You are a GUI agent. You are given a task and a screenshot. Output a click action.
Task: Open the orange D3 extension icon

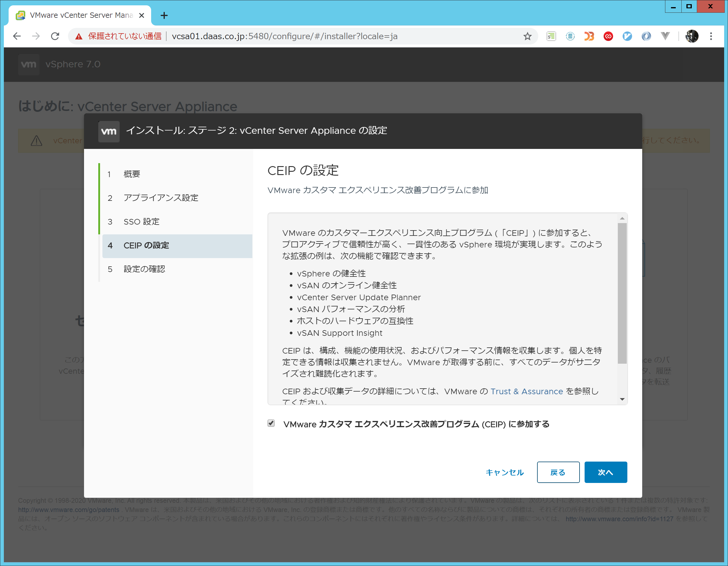tap(589, 36)
